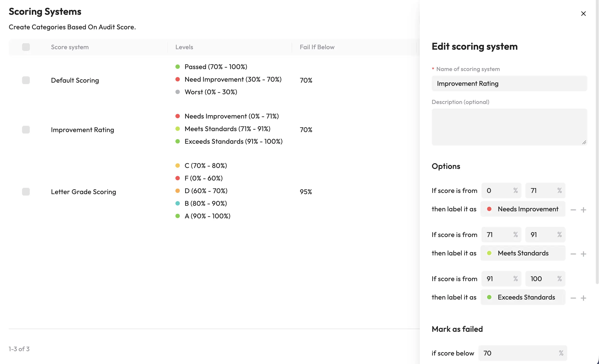Add an option after Needs Improvement with plus icon
The image size is (599, 364).
(x=583, y=210)
